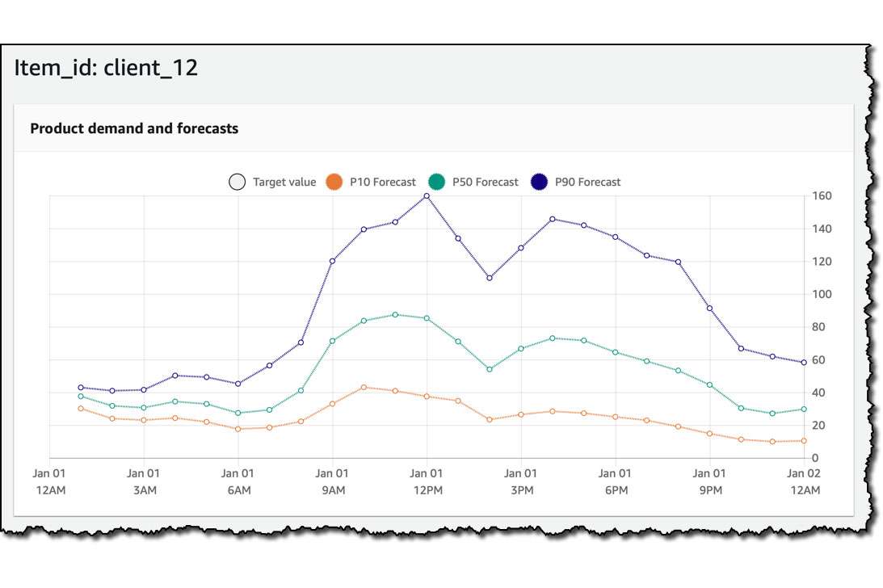Toggle the Target value legend item

click(272, 182)
